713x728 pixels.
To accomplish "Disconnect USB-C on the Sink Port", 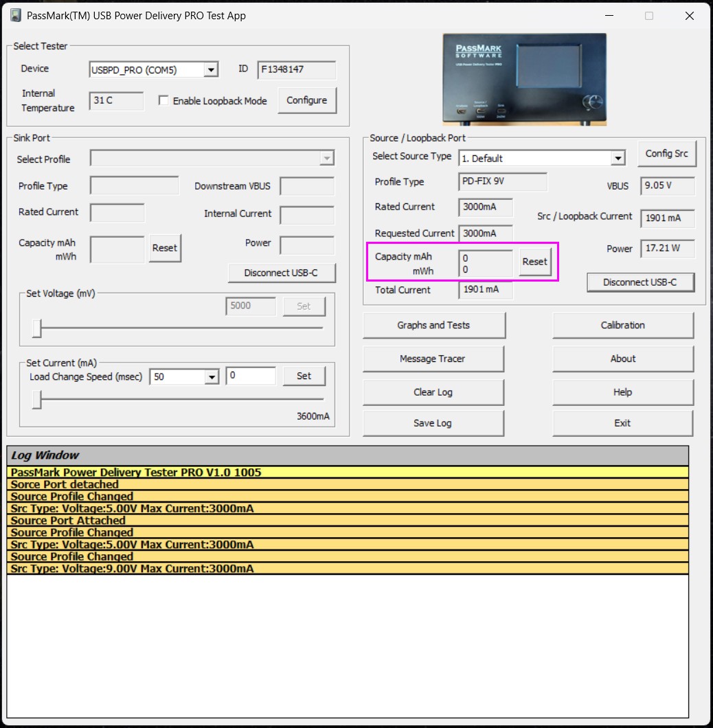I will 282,273.
